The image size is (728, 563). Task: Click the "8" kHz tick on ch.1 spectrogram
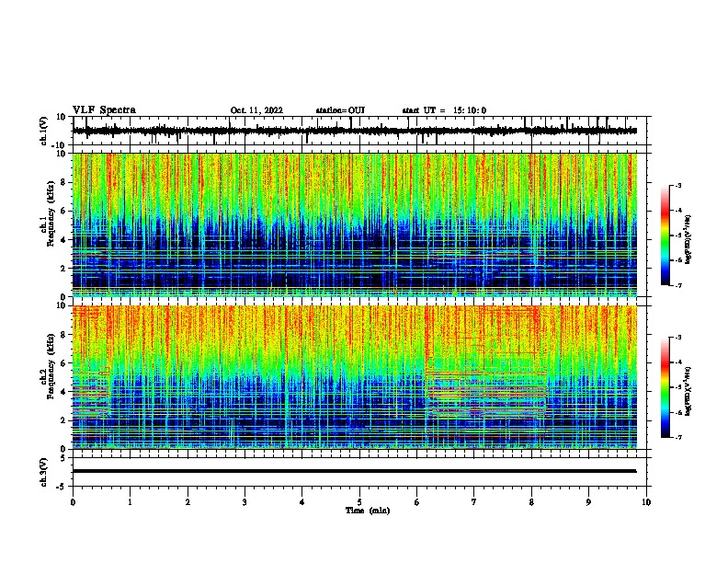64,182
